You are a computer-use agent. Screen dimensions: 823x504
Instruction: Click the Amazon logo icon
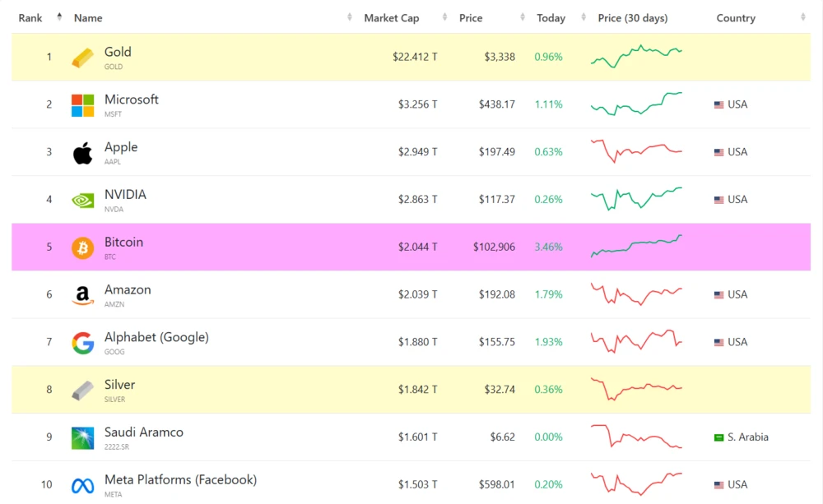[x=82, y=295]
